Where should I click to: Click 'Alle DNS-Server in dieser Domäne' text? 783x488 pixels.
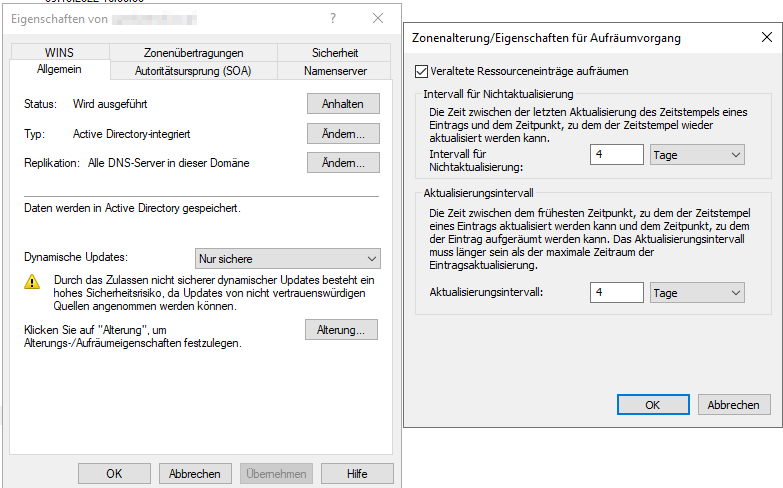coord(169,163)
